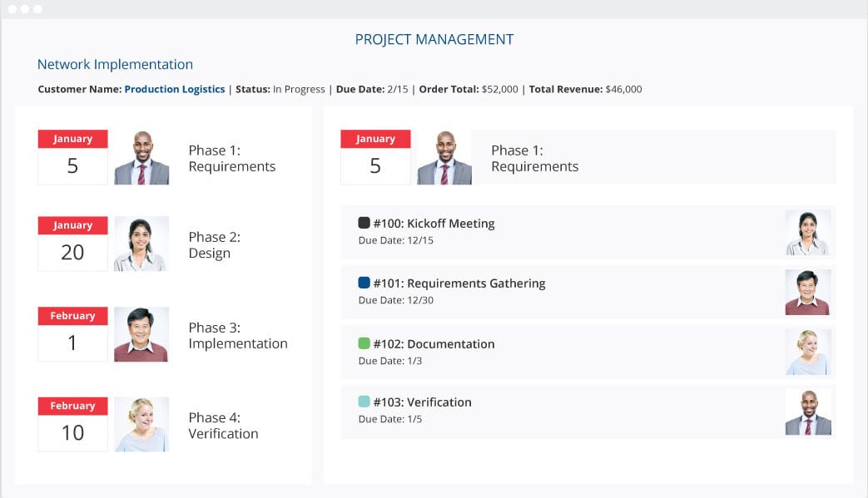Open the February 10 calendar date icon

tap(72, 425)
